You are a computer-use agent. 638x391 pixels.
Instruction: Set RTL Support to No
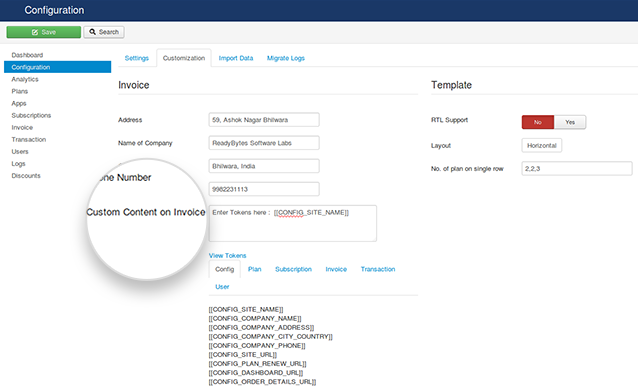click(x=537, y=122)
